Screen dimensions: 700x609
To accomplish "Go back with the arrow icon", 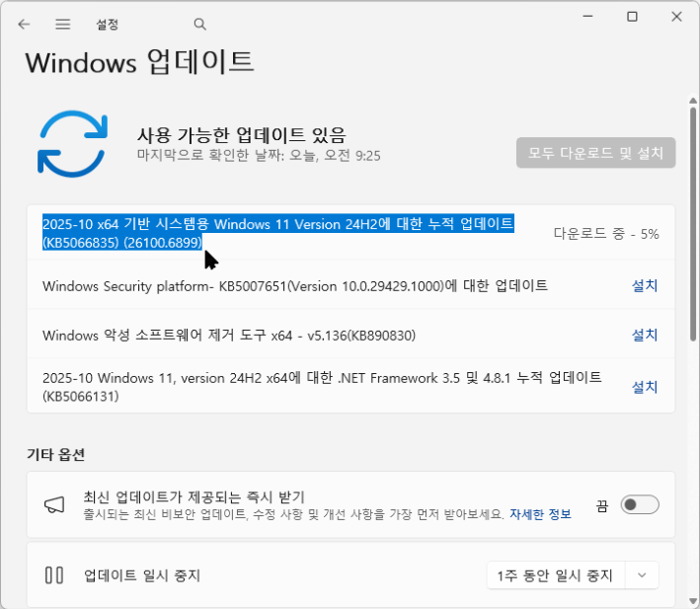I will (24, 24).
